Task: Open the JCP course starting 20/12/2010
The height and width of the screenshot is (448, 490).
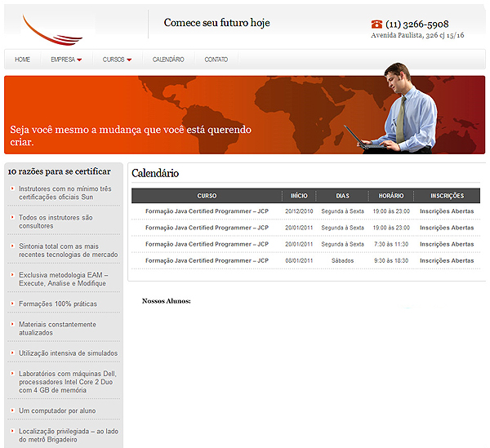Action: click(207, 211)
